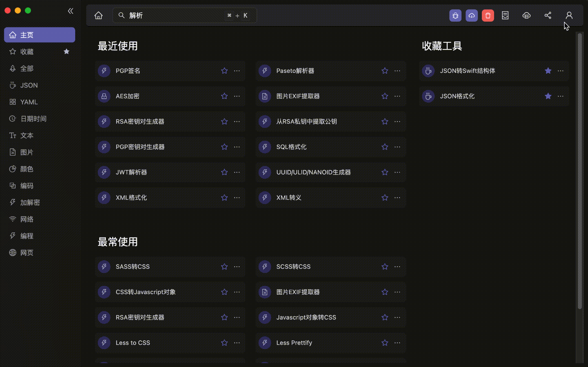Open the JWT解析器 tool

[131, 172]
